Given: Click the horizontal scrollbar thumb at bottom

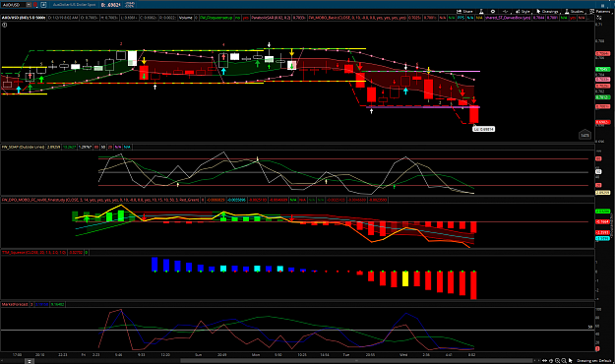Looking at the screenshot, I should coord(356,360).
